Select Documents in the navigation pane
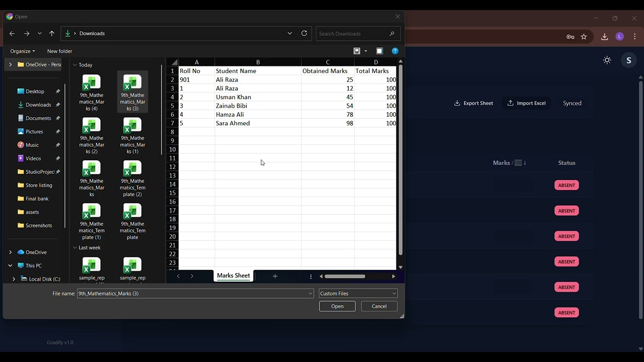Screen dimensions: 644x362 coord(38,118)
